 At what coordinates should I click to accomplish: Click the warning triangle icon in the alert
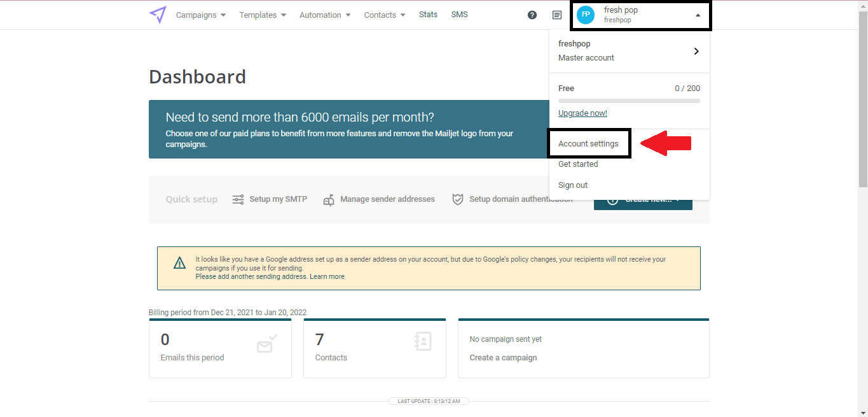[x=179, y=263]
